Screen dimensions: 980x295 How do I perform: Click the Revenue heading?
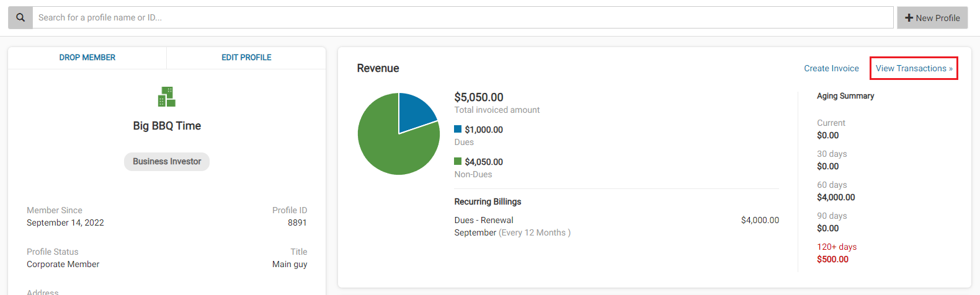click(378, 68)
